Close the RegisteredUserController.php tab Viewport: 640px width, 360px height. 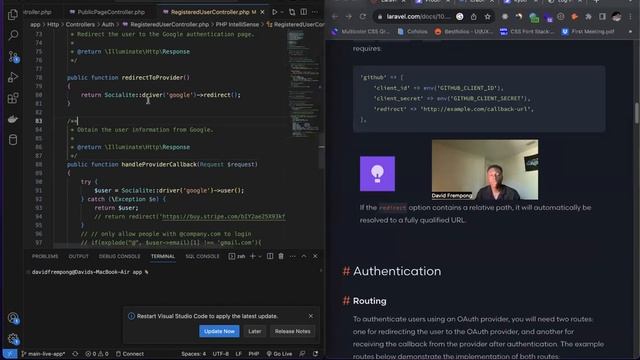[x=262, y=12]
